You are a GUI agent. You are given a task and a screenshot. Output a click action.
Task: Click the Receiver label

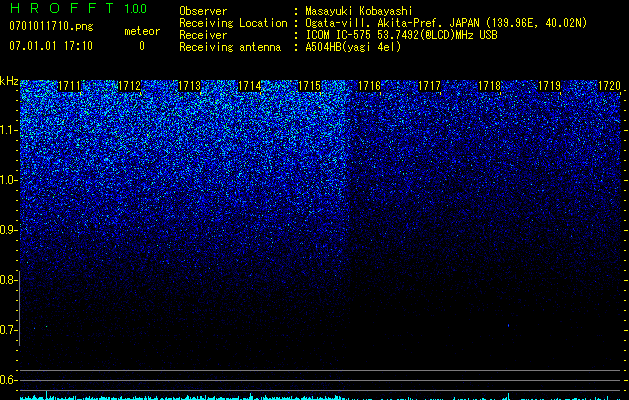pyautogui.click(x=203, y=35)
